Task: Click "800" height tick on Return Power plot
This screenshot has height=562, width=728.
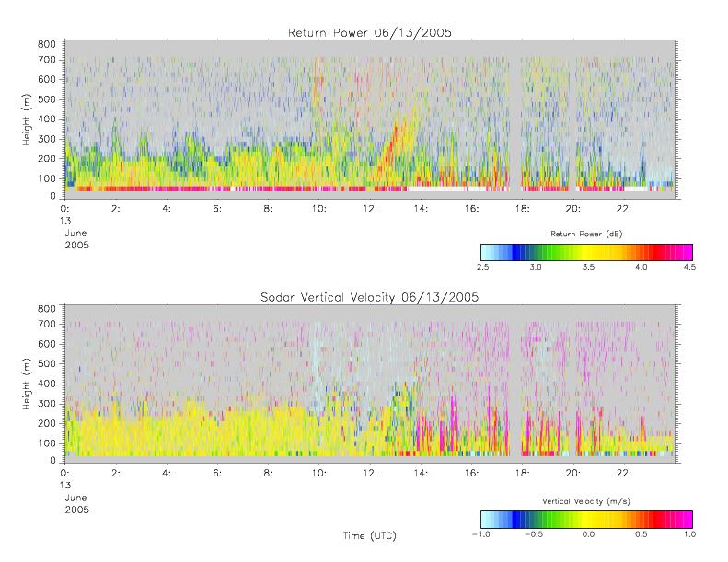Action: (x=46, y=44)
